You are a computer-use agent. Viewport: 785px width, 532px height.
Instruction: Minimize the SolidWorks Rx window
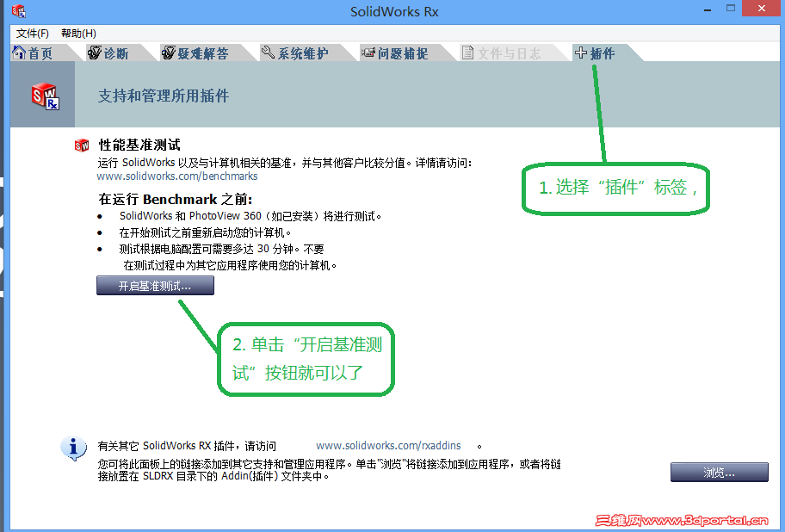pos(708,9)
